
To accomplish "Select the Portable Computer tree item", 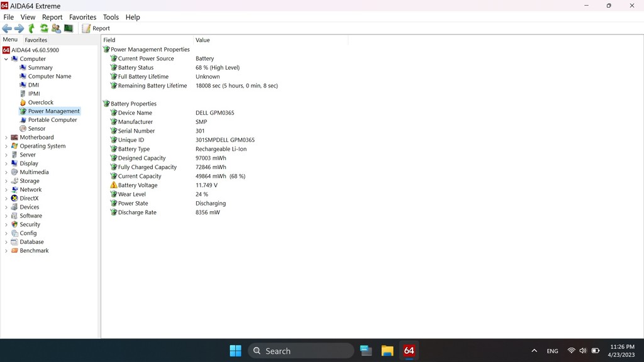I will (x=52, y=120).
